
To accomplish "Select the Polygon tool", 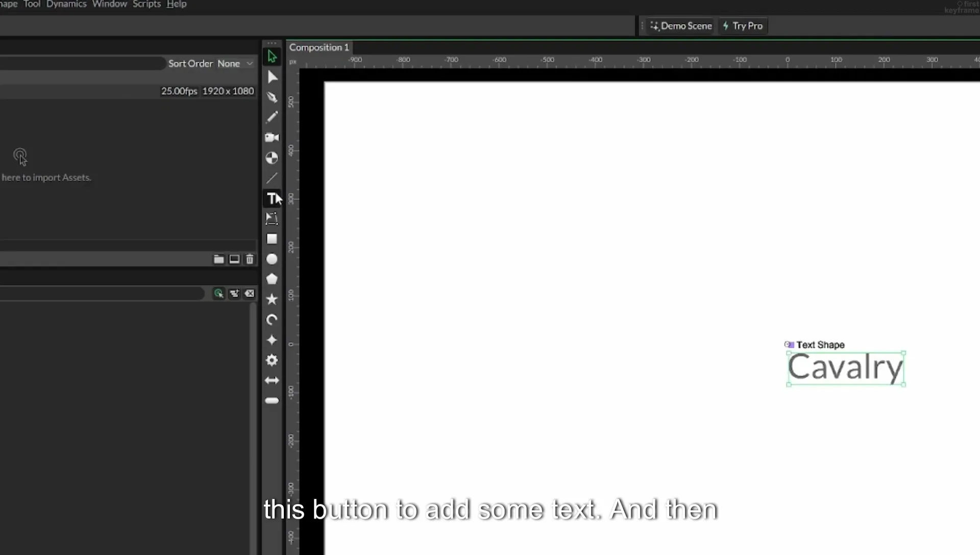I will tap(272, 279).
